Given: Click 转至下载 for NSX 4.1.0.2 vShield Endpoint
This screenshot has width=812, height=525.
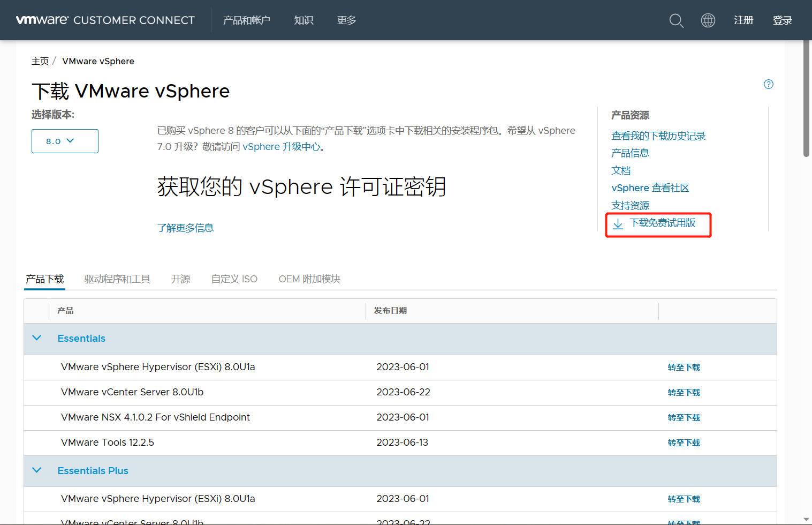Looking at the screenshot, I should click(684, 418).
